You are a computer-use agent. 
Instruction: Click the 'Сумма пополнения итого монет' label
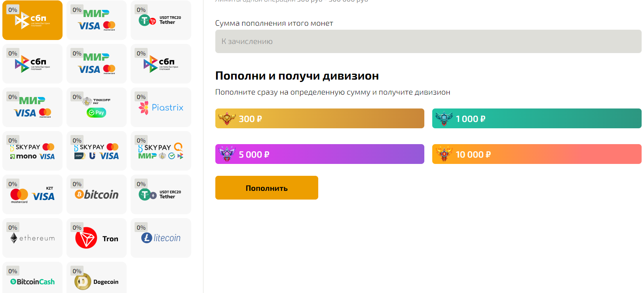(x=274, y=23)
